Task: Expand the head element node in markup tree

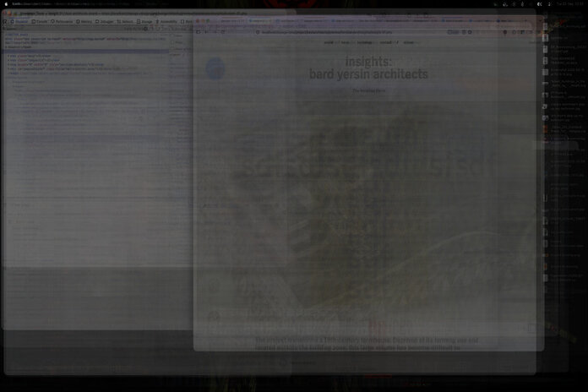Action: tap(7, 47)
